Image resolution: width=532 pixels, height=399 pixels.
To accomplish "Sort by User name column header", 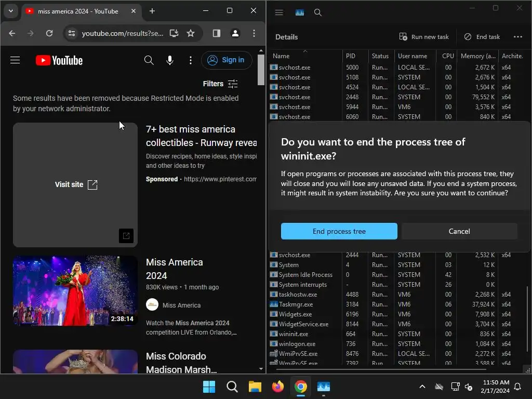I will [x=415, y=56].
